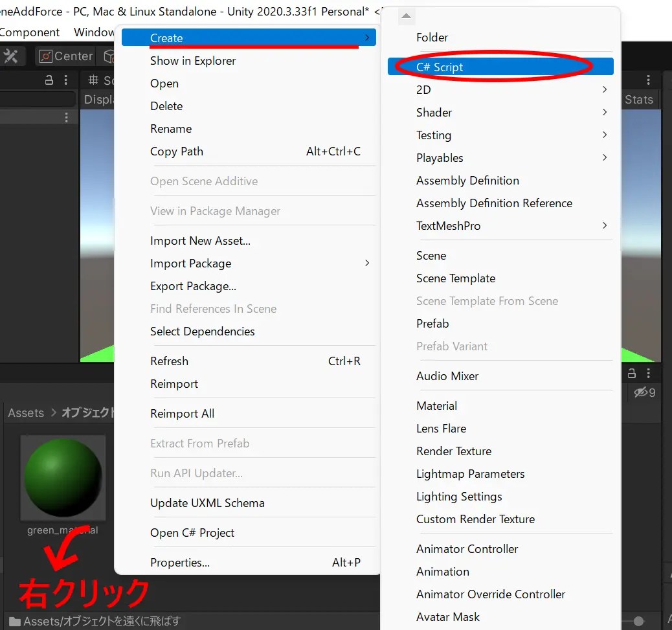672x630 pixels.
Task: Create a new Scene asset
Action: (x=500, y=256)
